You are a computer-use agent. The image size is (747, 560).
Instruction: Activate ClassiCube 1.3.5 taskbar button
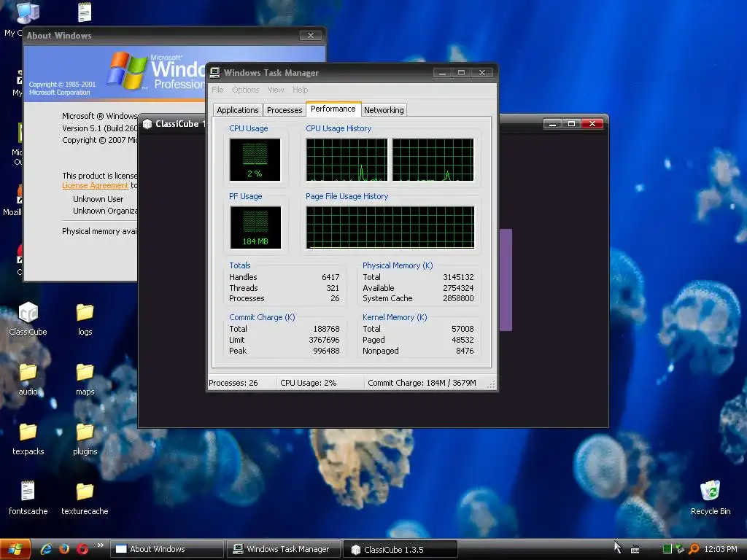400,549
